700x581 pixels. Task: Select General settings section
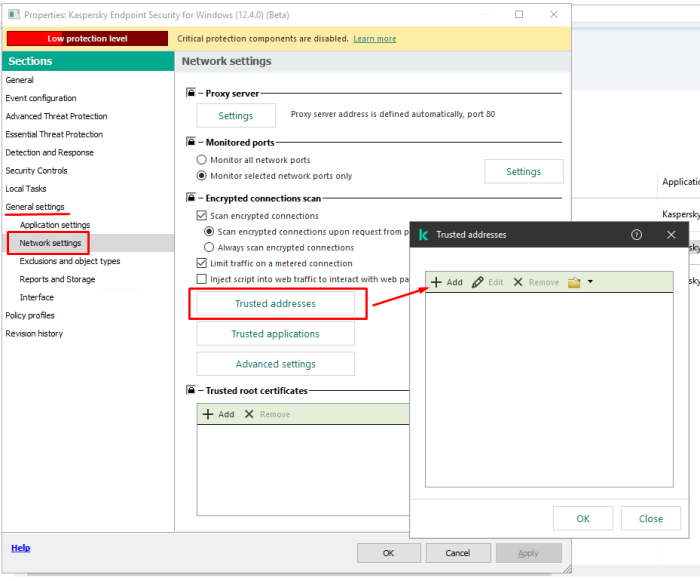(x=35, y=207)
